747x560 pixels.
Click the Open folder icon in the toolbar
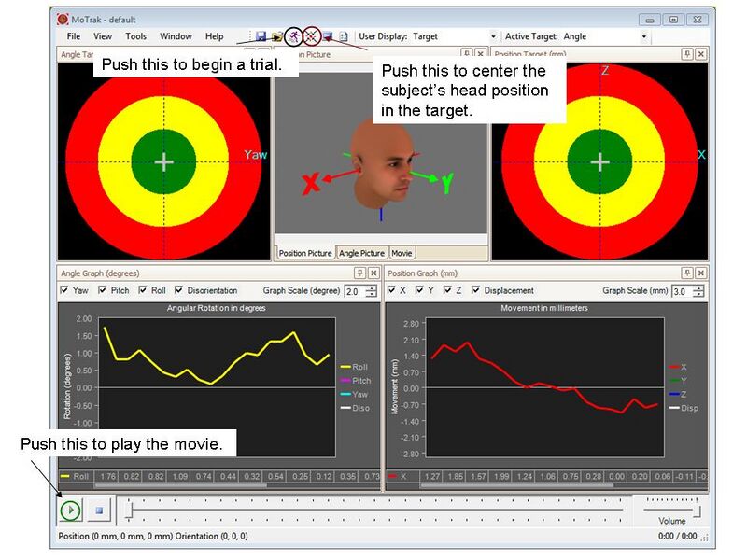[x=277, y=36]
